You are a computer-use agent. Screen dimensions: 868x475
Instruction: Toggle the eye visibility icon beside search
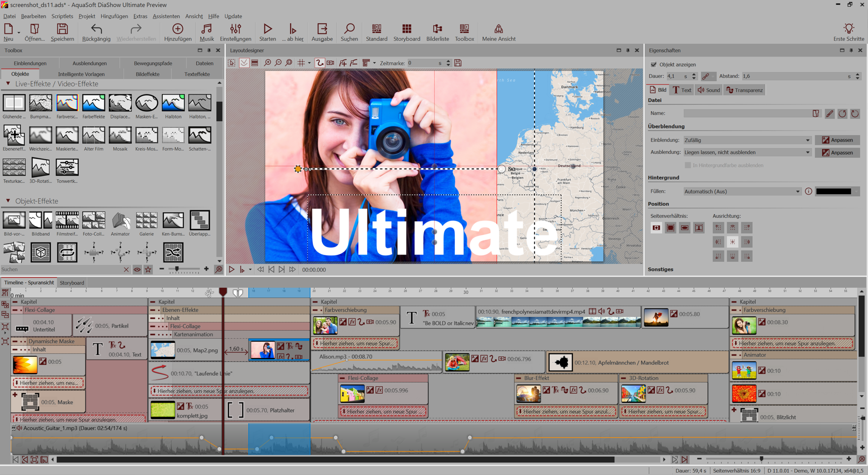coord(137,270)
